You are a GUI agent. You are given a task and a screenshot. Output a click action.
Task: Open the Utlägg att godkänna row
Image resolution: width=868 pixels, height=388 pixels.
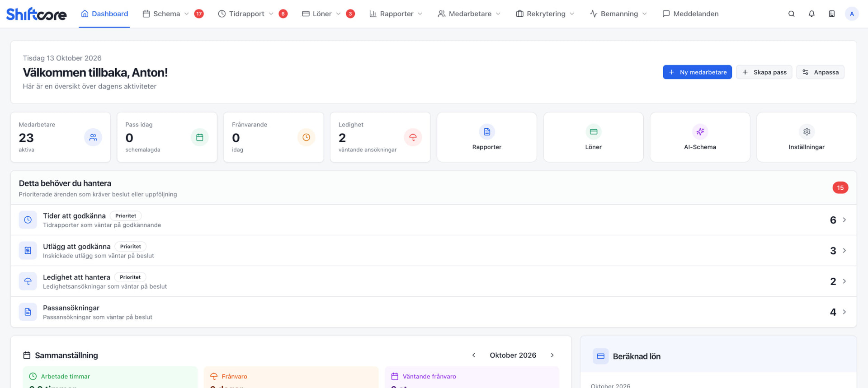(434, 251)
